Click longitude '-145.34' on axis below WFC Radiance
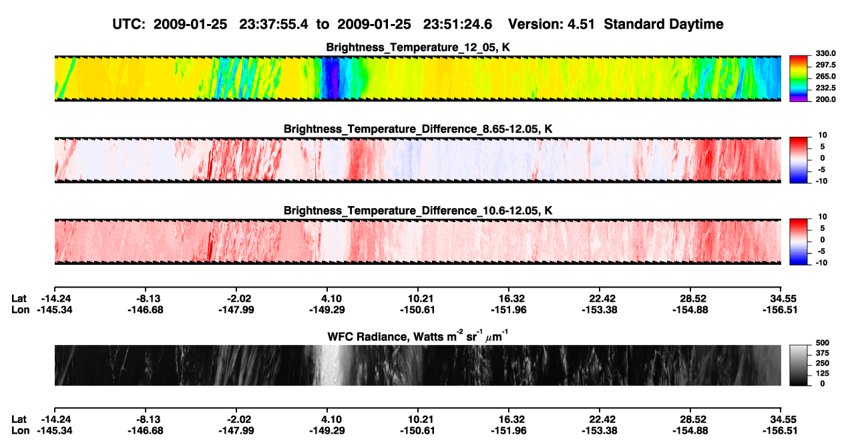868x445 pixels. tap(54, 430)
